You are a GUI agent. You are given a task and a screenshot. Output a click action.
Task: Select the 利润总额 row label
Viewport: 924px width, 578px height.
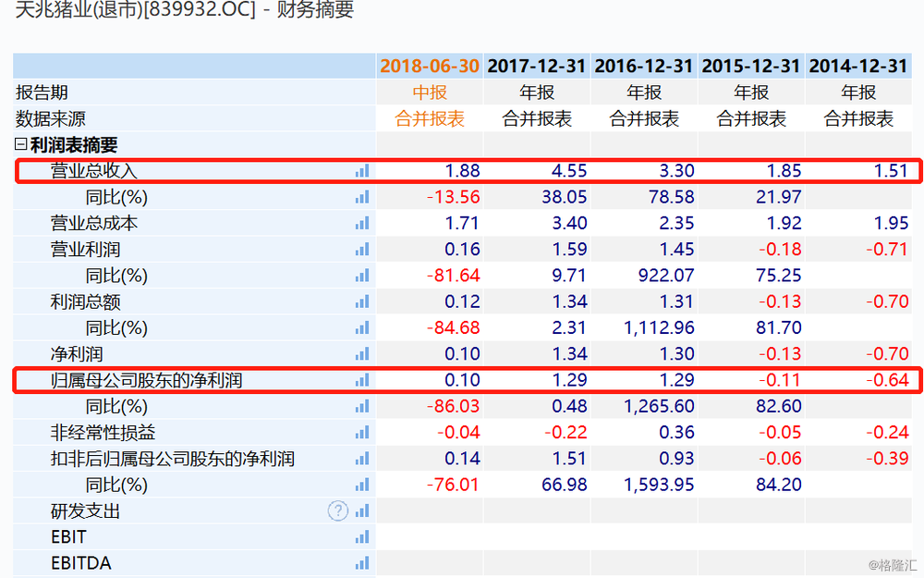point(85,302)
